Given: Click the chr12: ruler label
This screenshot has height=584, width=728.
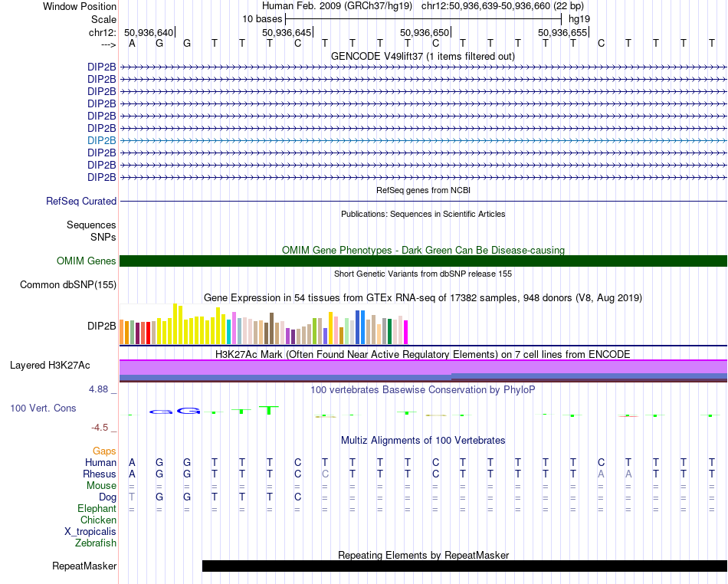Looking at the screenshot, I should click(103, 32).
